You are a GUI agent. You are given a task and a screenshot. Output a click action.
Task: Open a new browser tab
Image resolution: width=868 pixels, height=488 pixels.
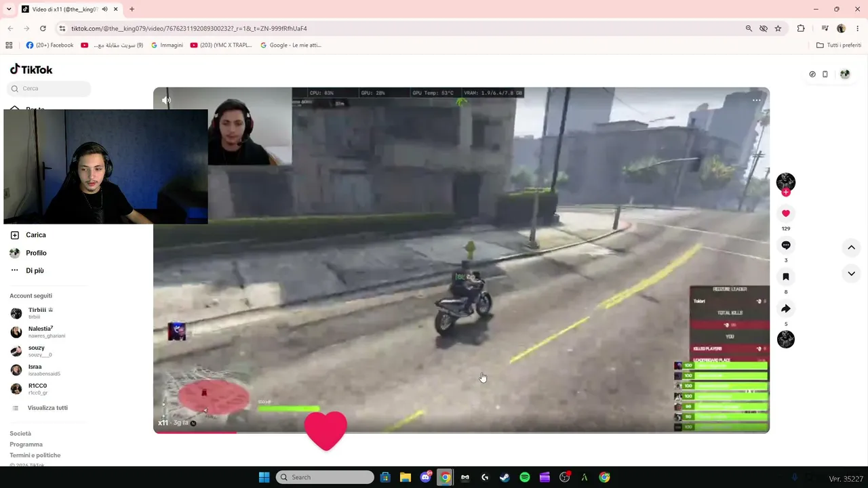pos(132,9)
